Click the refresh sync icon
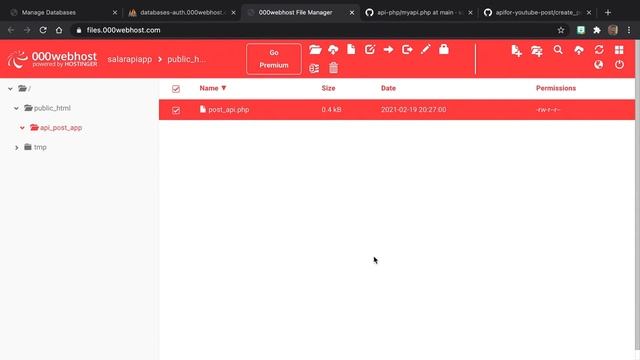Viewport: 640px width, 360px height. point(599,50)
